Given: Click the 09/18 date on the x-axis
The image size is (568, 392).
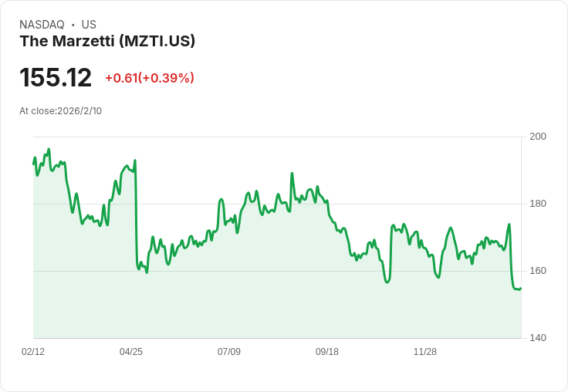Looking at the screenshot, I should (x=327, y=352).
